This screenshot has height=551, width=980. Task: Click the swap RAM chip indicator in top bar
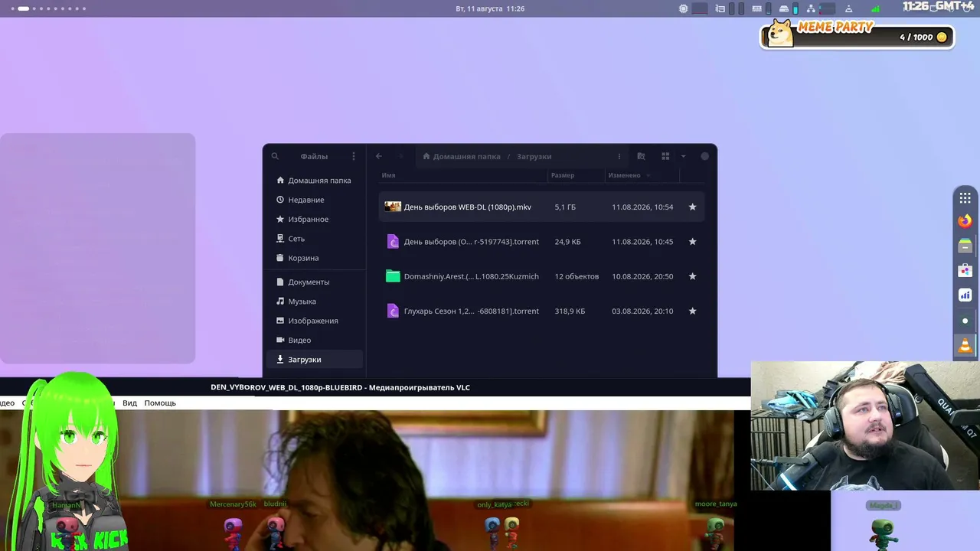[756, 9]
